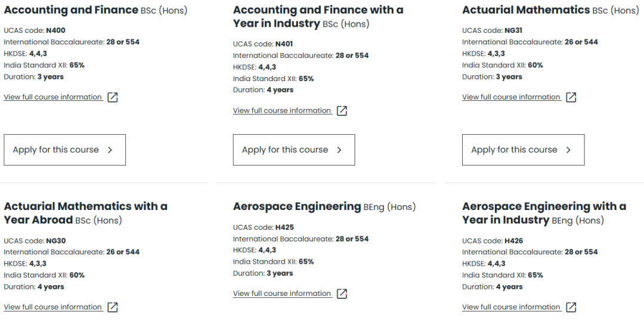This screenshot has height=321, width=644.
Task: Click the Aerospace Engineering BEng heading
Action: tap(324, 206)
